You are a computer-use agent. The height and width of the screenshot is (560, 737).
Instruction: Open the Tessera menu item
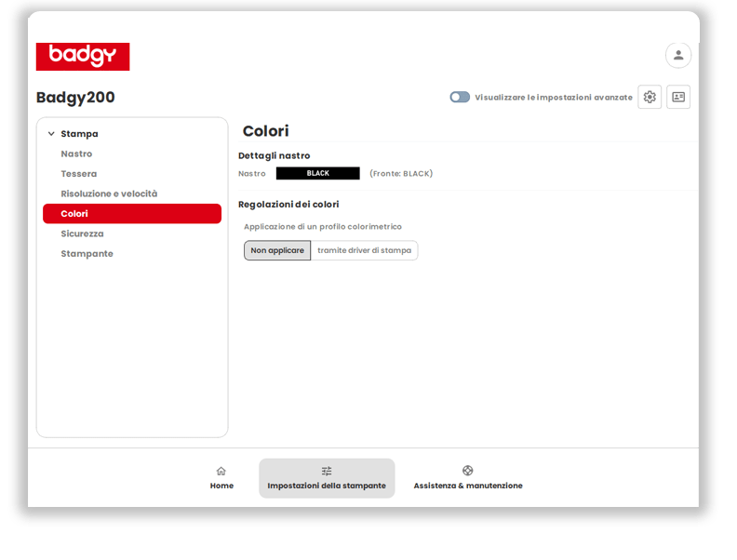[x=79, y=174]
